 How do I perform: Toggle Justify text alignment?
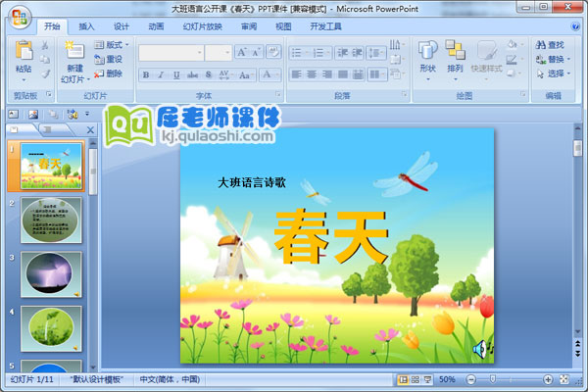click(342, 74)
